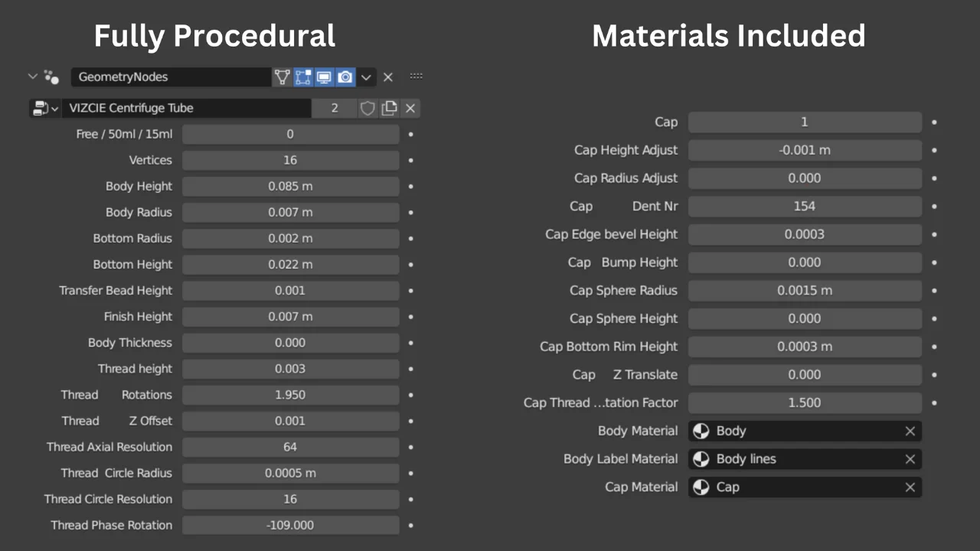980x551 pixels.
Task: Collapse the GeometryNodes modifier panel chevron
Action: pyautogui.click(x=32, y=77)
